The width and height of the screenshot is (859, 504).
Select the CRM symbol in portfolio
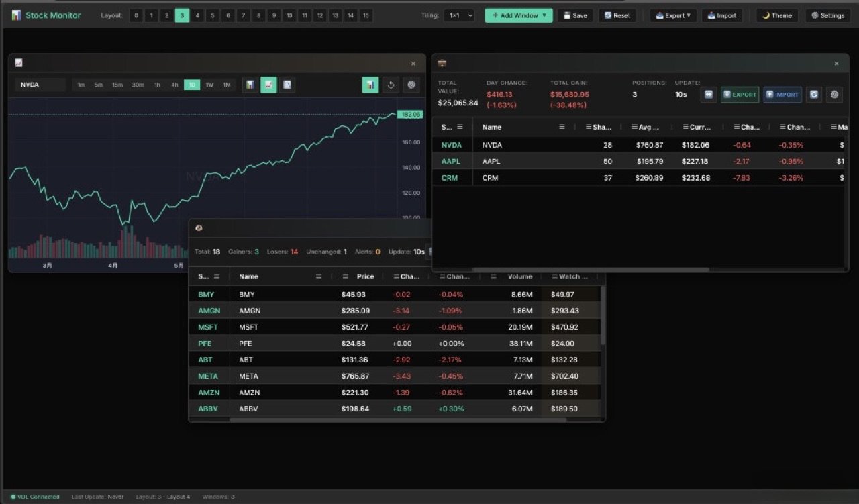[449, 178]
